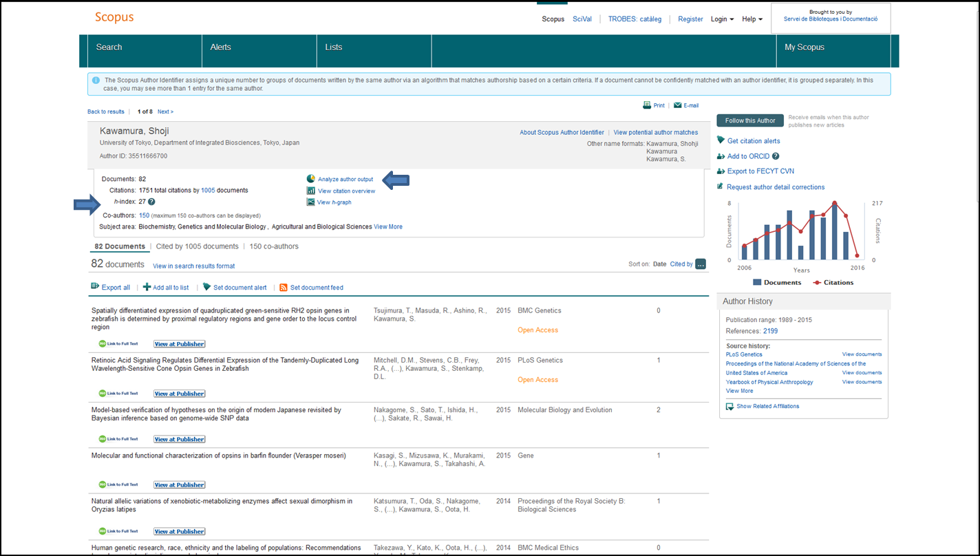Click the View citation overview icon
Viewport: 980px width, 556px height.
point(311,191)
